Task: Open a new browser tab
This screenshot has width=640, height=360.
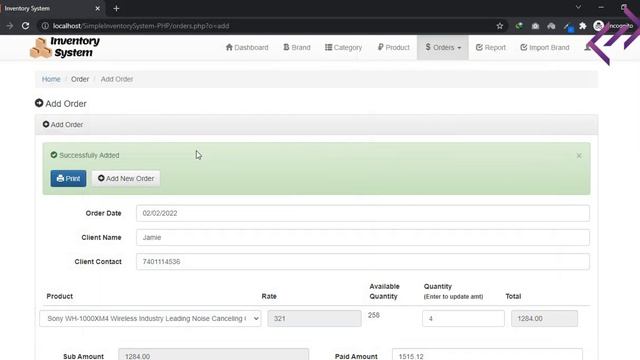Action: pyautogui.click(x=116, y=8)
